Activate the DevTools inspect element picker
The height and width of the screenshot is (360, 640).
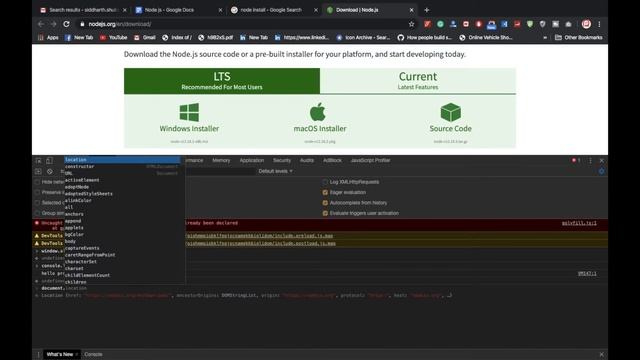click(38, 160)
